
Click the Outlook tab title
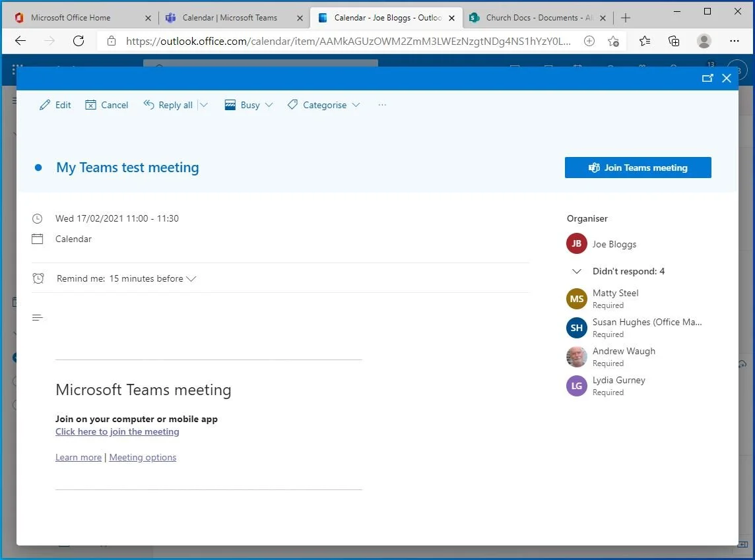(x=387, y=18)
